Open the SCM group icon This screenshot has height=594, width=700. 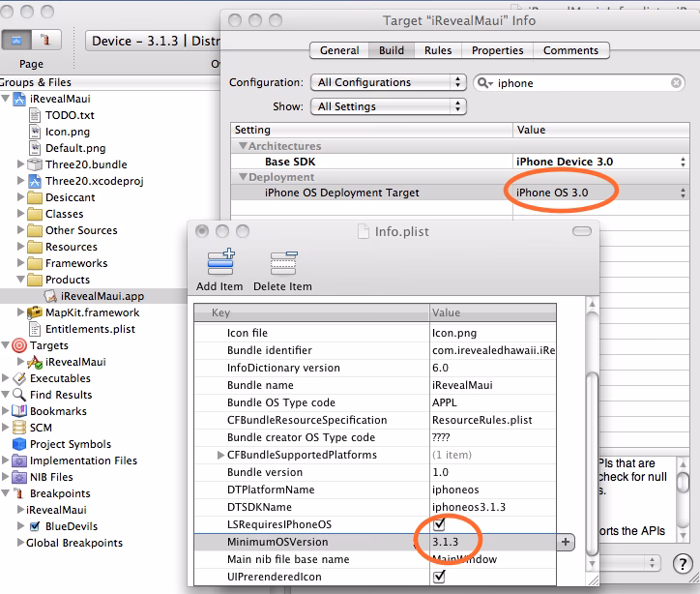[x=20, y=428]
